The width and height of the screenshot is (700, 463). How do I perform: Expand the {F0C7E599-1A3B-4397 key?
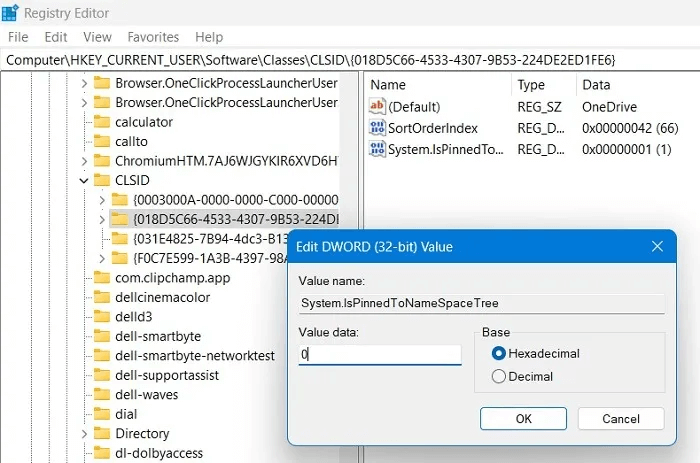point(102,258)
